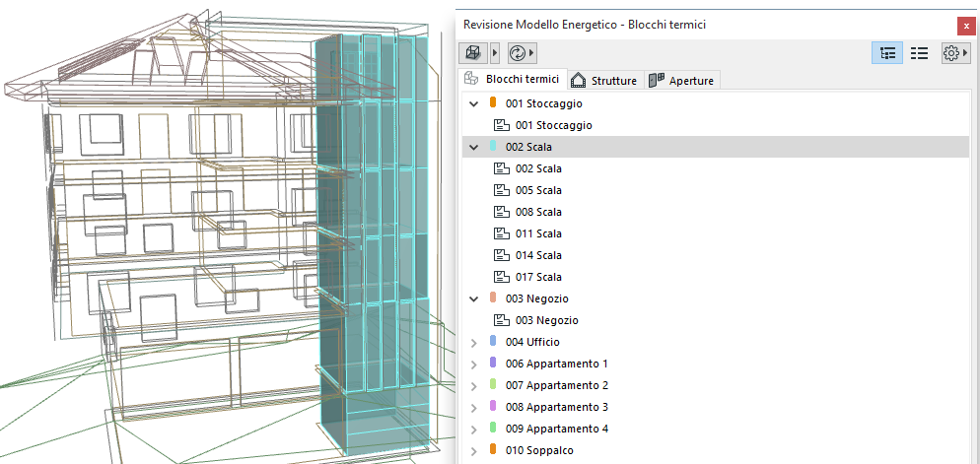Collapse the 001 Stoccaggio thermal block
This screenshot has width=980, height=464.
(474, 103)
